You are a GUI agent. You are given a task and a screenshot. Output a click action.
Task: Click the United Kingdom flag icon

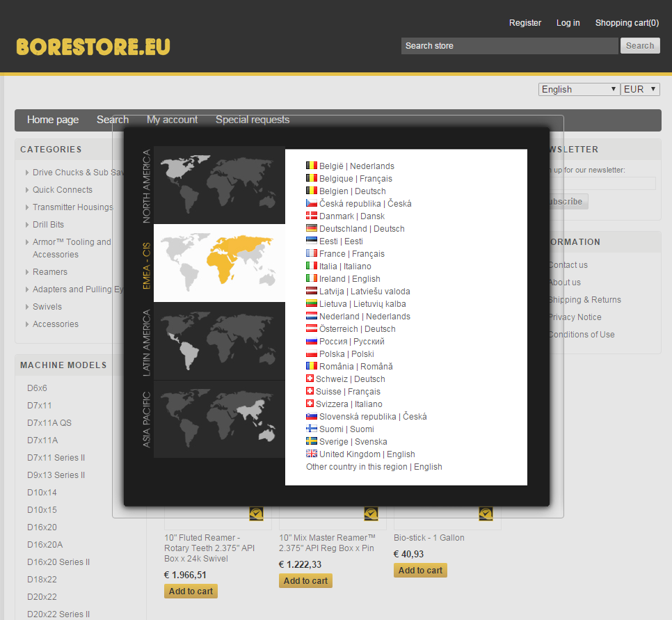point(312,454)
